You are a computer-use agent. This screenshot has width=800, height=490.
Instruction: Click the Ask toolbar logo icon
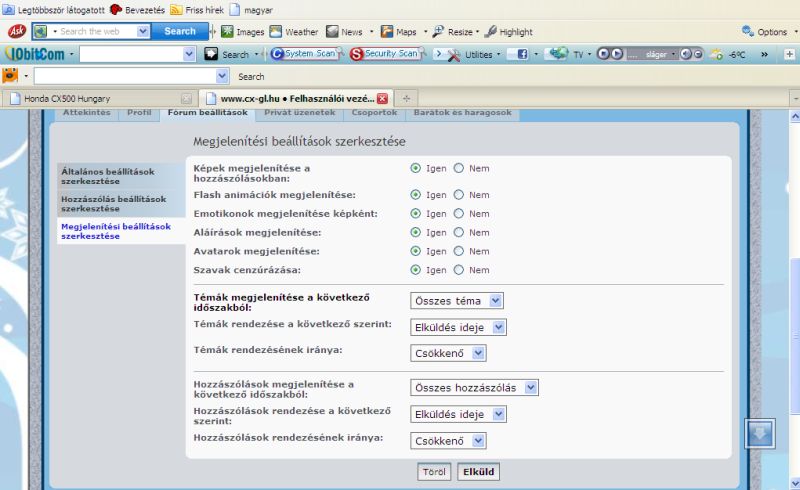tap(15, 31)
